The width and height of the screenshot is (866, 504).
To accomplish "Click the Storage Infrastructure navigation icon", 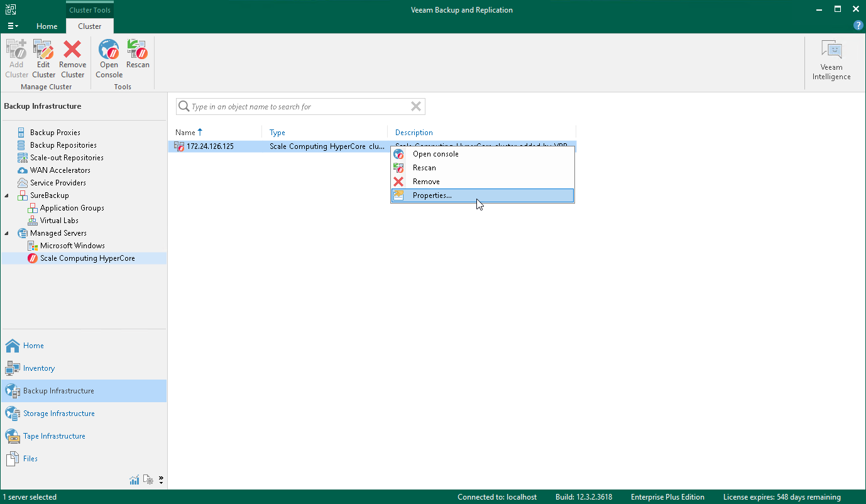I will 13,414.
